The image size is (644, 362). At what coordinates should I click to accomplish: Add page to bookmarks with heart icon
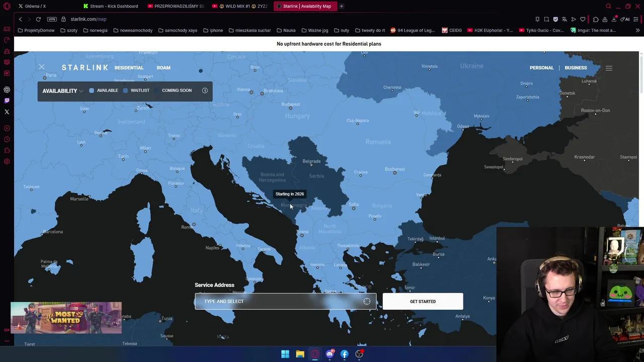583,19
